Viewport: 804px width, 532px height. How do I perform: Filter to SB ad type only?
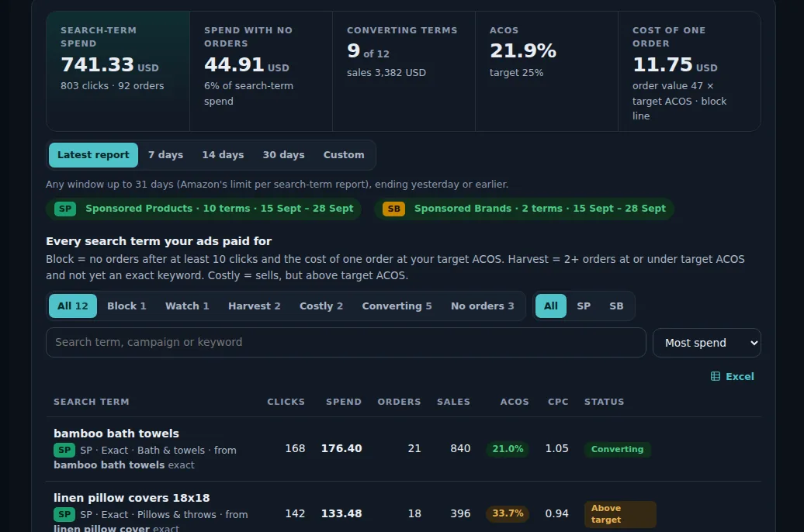(616, 306)
